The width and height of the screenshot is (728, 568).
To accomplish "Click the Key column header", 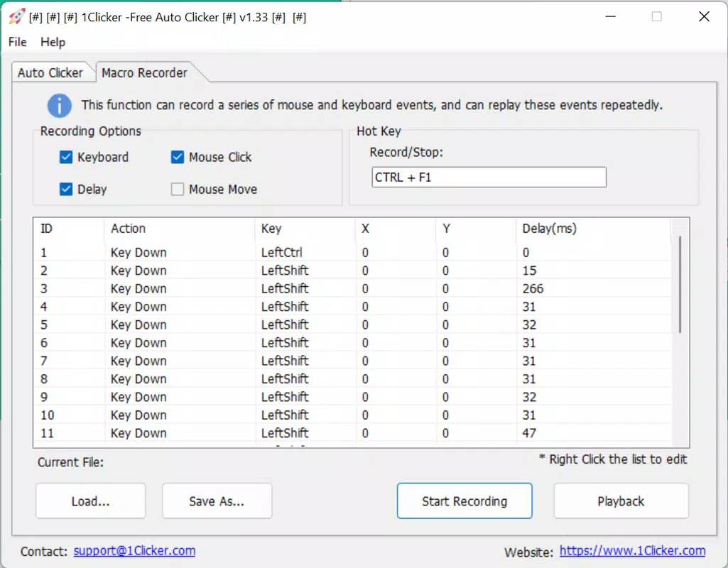I will (x=305, y=229).
